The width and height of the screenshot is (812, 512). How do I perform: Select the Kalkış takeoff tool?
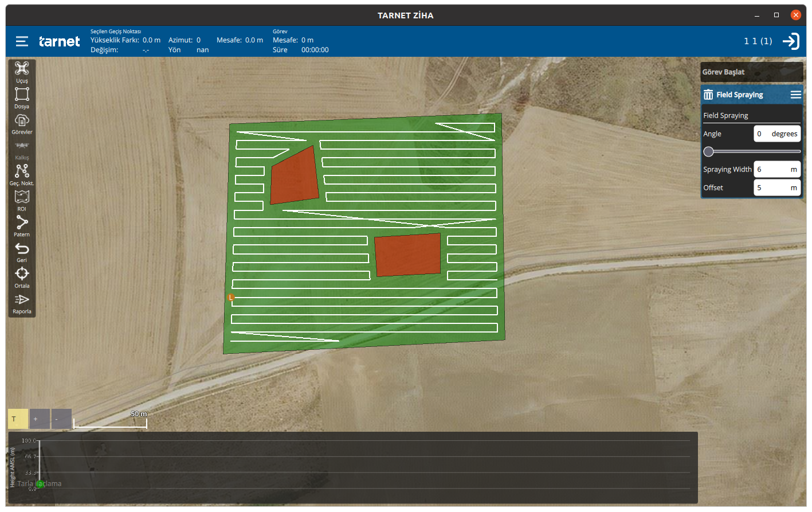tap(22, 150)
